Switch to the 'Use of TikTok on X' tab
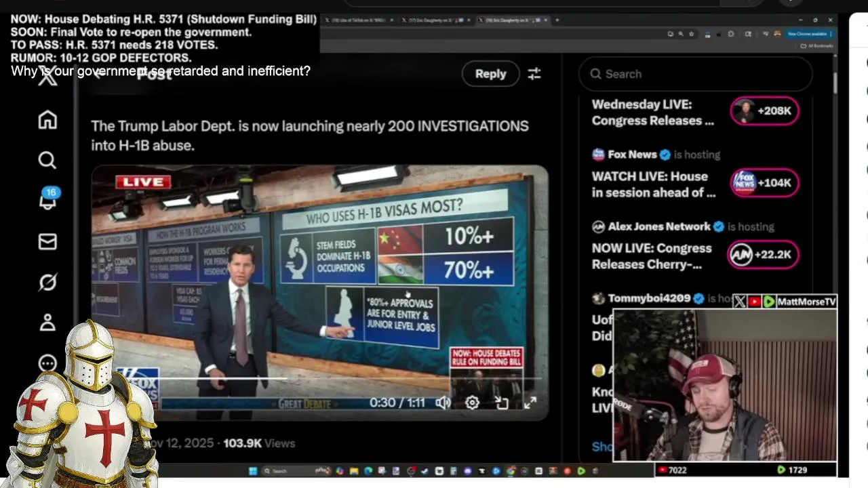868x488 pixels. [358, 20]
